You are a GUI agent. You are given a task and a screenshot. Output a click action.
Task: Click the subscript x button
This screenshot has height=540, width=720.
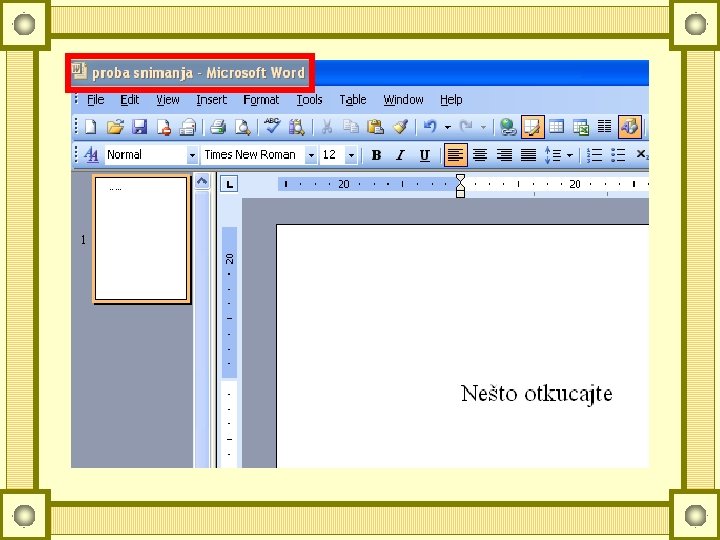(642, 155)
